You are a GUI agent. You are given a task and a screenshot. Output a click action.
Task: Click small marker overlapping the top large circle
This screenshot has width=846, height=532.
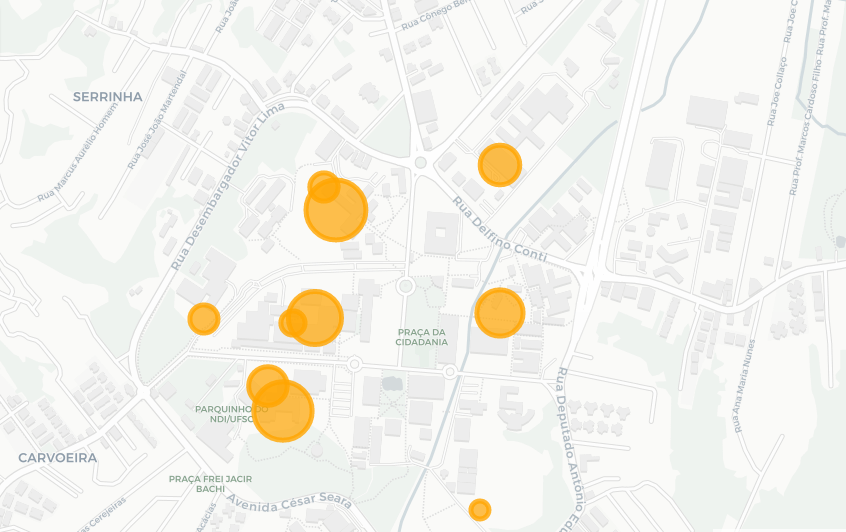point(322,185)
